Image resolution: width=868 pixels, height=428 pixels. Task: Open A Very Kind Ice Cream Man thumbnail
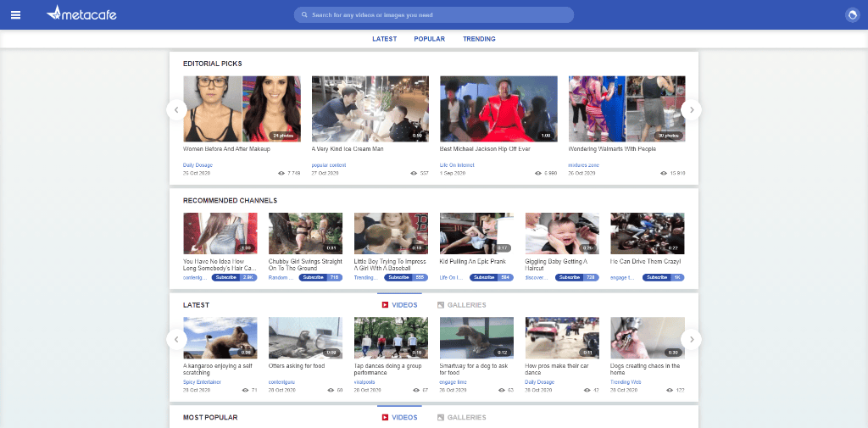click(x=370, y=109)
